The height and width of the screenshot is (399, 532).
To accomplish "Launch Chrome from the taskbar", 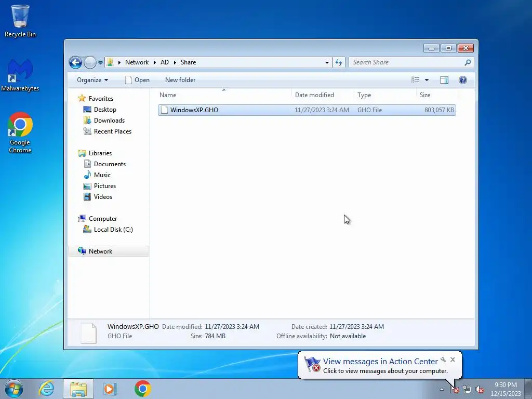I will [x=142, y=389].
